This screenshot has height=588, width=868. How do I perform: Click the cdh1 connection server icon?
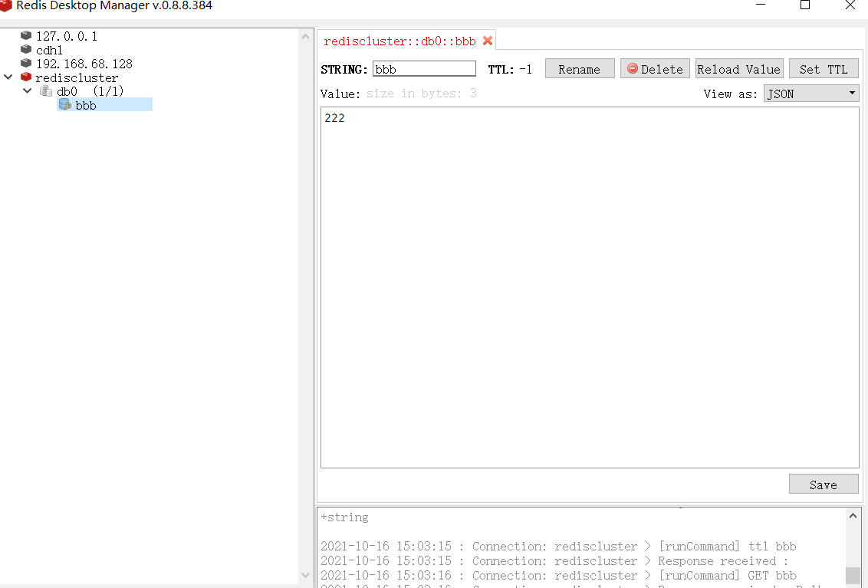25,49
